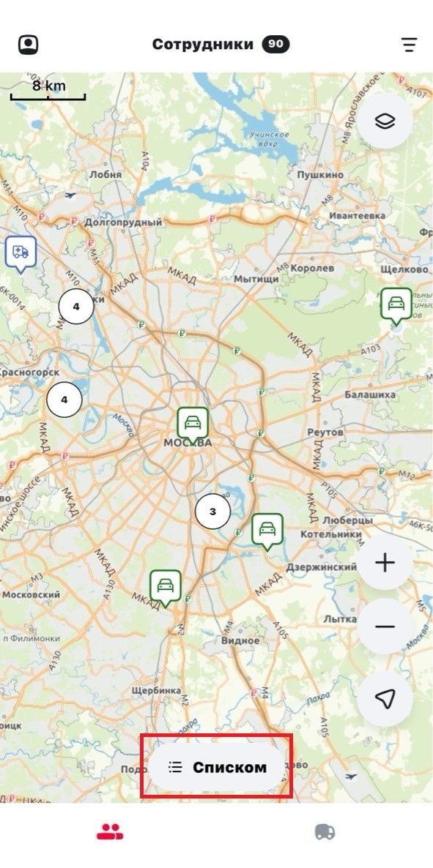Tap the Сотрудники header title
Image resolution: width=433 pixels, height=868 pixels.
click(x=203, y=45)
